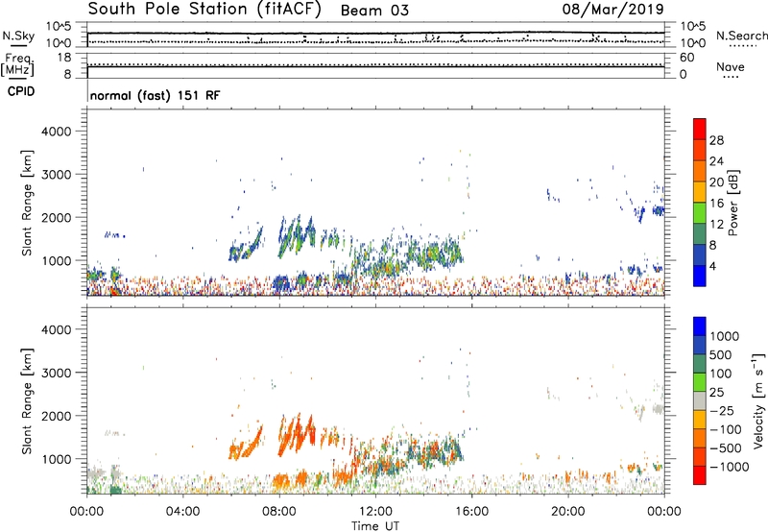Click the 'N.Search' legend label
The height and width of the screenshot is (532, 768).
click(742, 36)
